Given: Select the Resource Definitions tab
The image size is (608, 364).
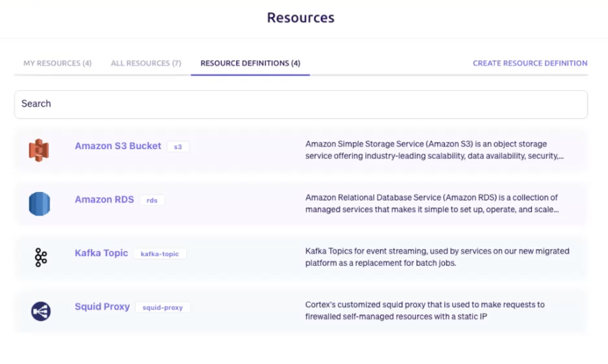Looking at the screenshot, I should [x=250, y=63].
